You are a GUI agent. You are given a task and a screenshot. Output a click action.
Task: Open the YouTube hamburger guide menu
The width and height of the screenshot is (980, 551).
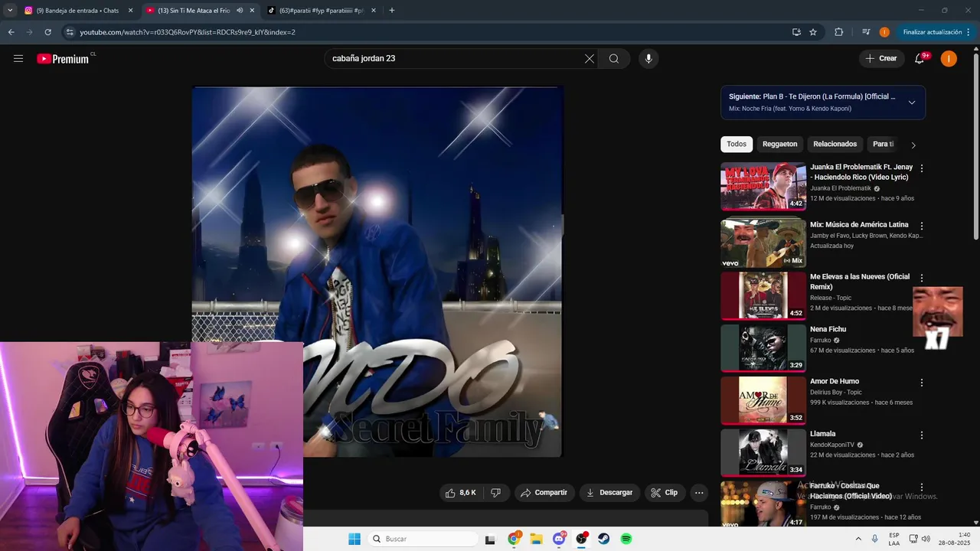pos(18,58)
